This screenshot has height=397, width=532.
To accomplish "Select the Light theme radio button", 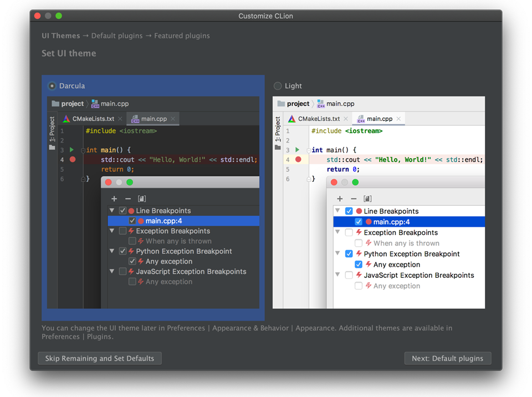I will [278, 86].
